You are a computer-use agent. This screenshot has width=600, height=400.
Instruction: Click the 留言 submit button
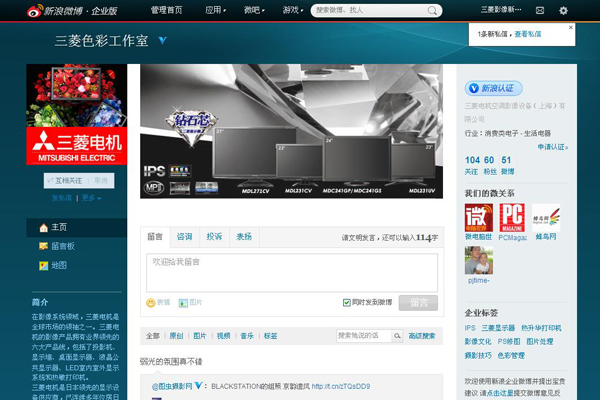(x=417, y=302)
